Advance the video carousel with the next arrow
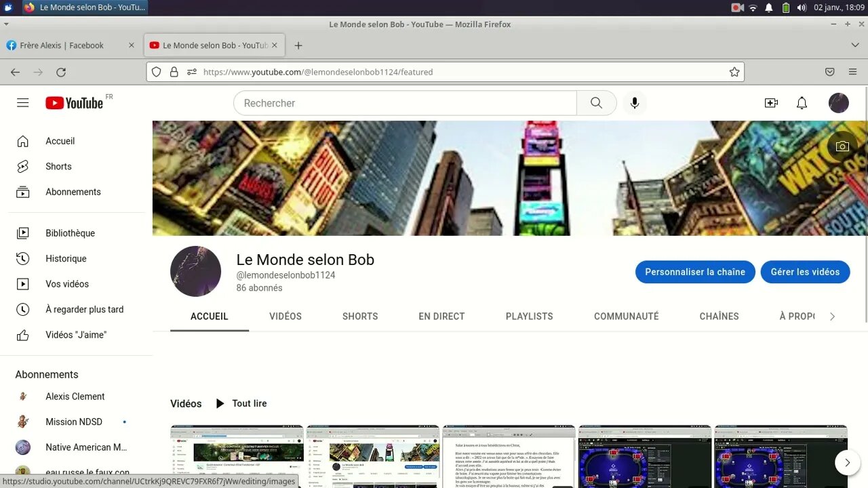Screen dimensions: 868x488 (847, 462)
